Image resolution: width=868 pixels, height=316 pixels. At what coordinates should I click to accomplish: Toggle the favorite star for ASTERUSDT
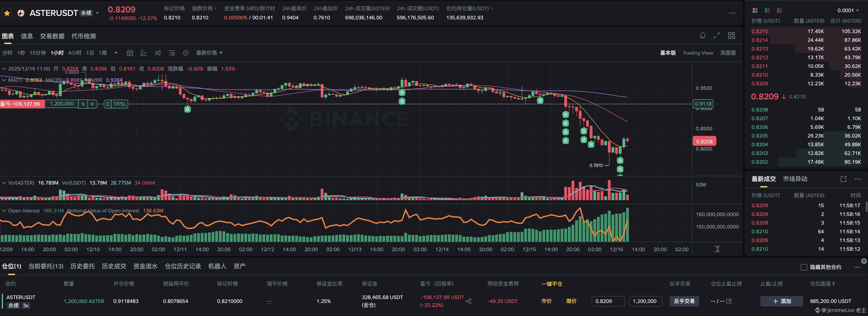(x=7, y=13)
